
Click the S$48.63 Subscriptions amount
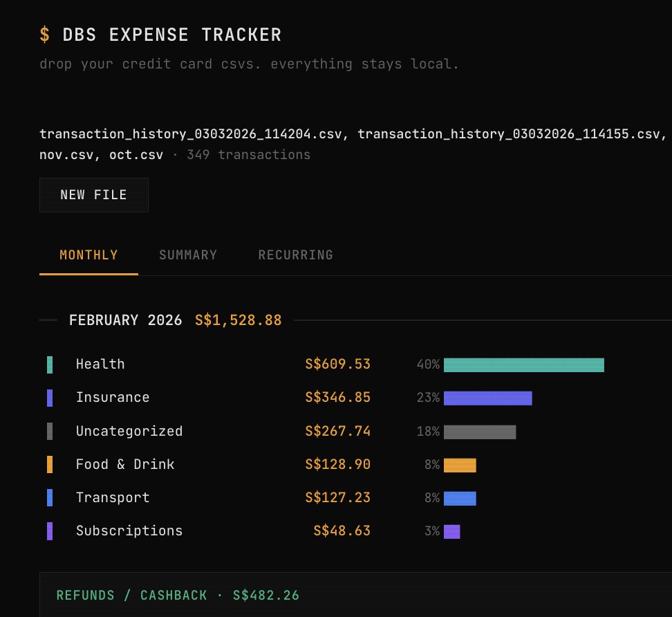pos(342,531)
